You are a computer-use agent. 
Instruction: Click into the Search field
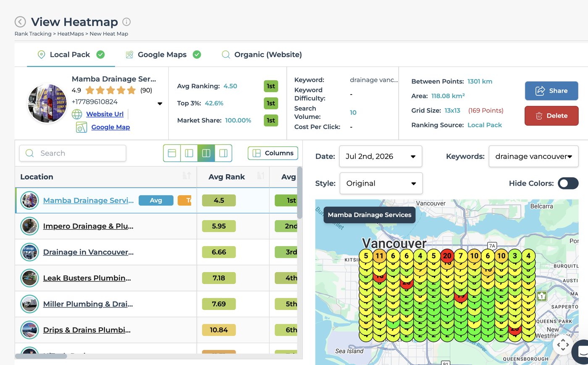73,153
